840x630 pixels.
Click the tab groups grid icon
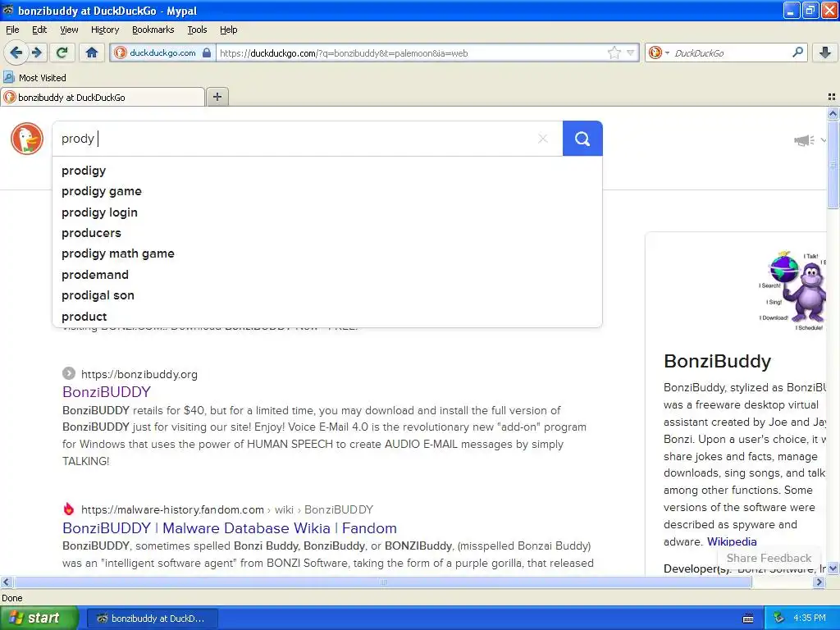pos(832,97)
